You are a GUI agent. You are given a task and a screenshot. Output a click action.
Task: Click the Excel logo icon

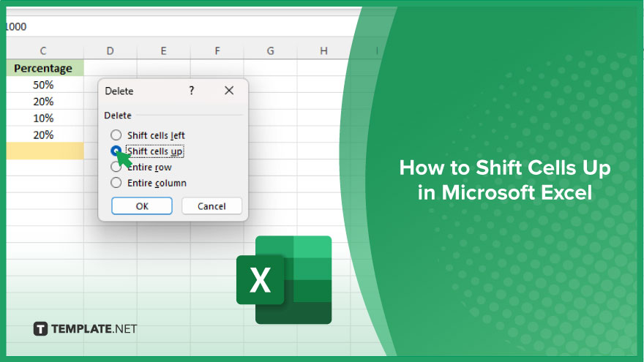click(x=284, y=280)
